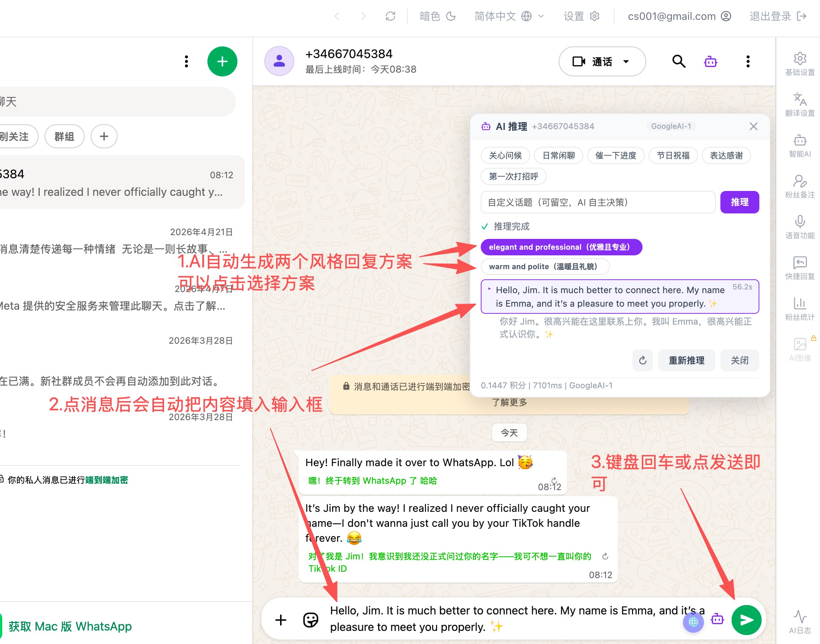The width and height of the screenshot is (820, 644).
Task: Open AI日志 in right sidebar
Action: [x=800, y=622]
